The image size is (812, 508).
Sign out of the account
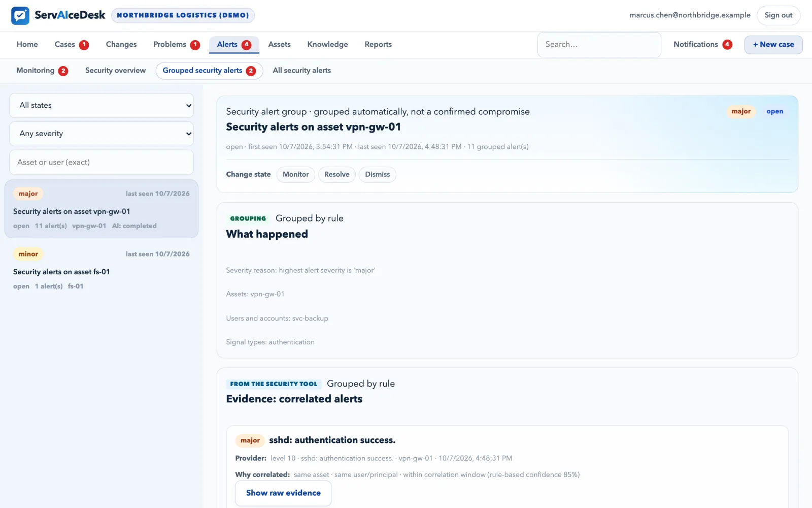[x=778, y=15]
